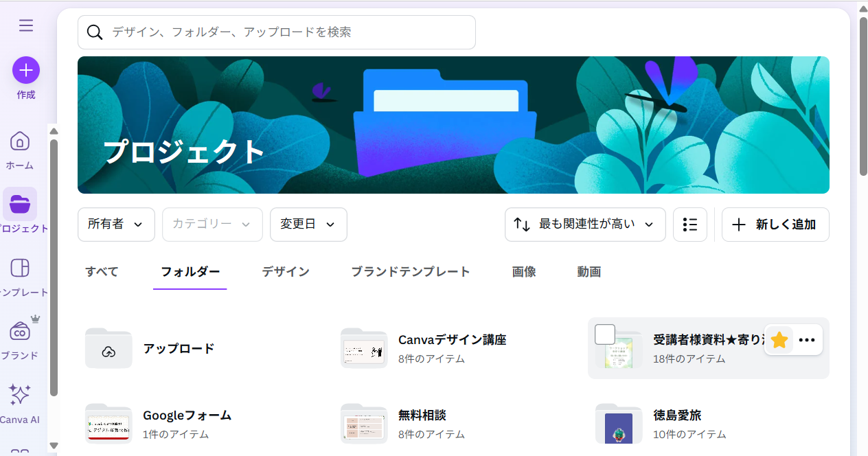Switch to list view icon
Screen dimensions: 868x456
point(690,225)
